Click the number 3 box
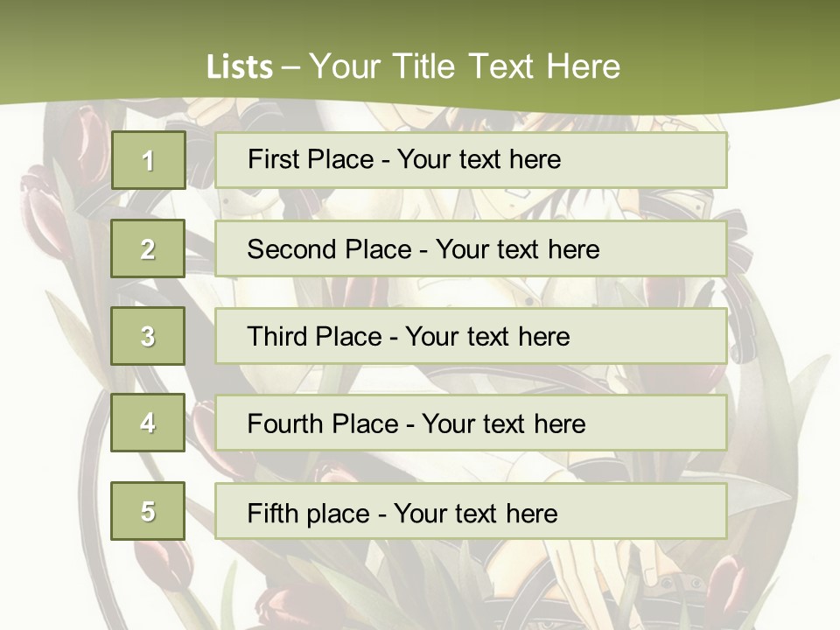This screenshot has width=840, height=630. pos(148,336)
